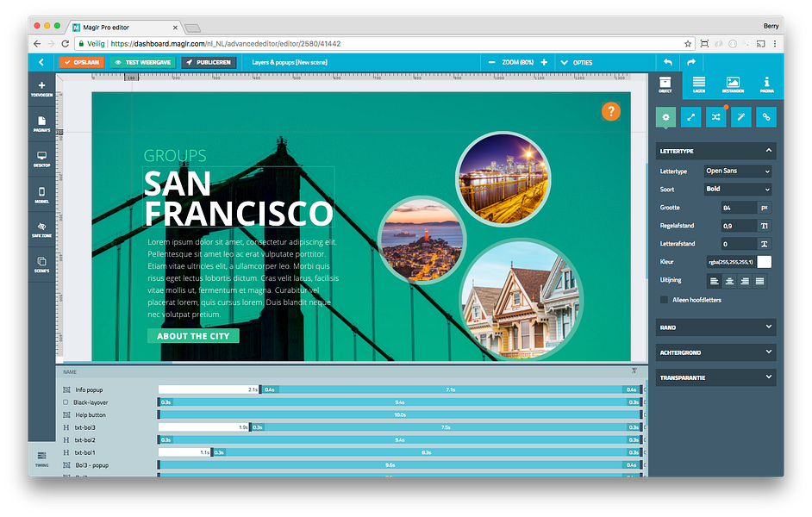Reload the browser page
Viewport: 812px width, 517px height.
coord(66,43)
